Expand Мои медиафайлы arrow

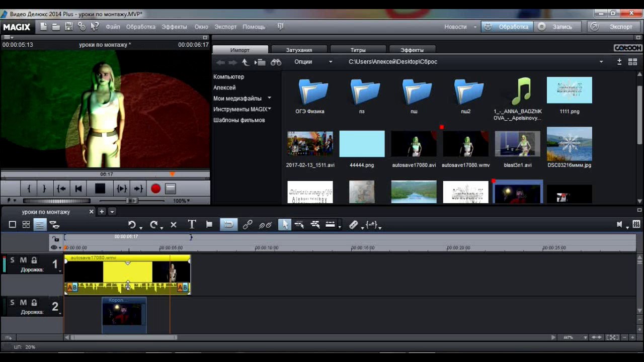[269, 98]
